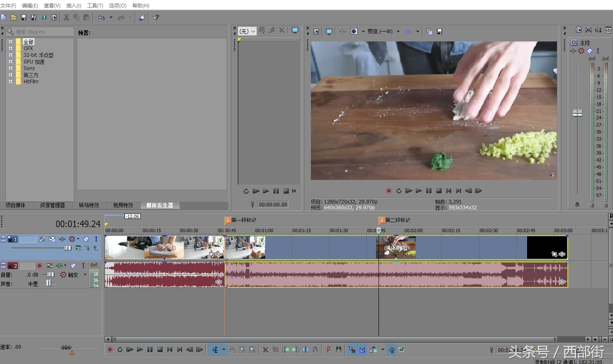
Task: Stop playback in the preview window
Action: (x=439, y=191)
